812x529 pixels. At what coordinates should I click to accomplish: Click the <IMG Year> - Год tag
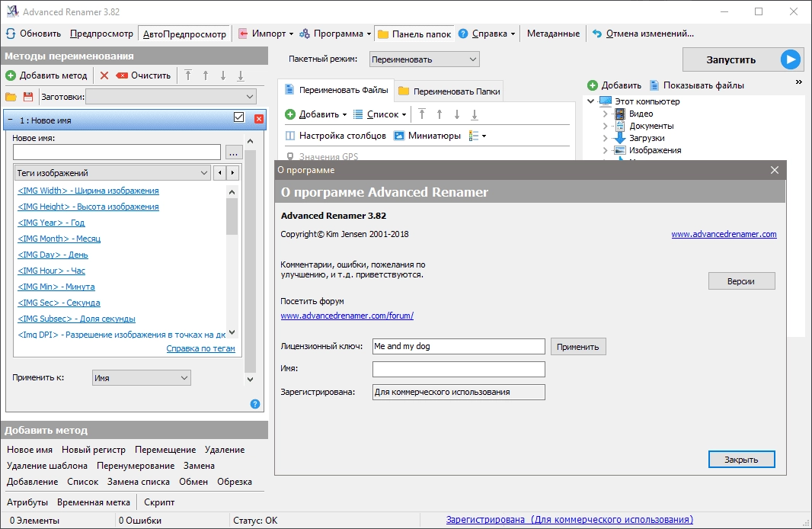tap(51, 223)
